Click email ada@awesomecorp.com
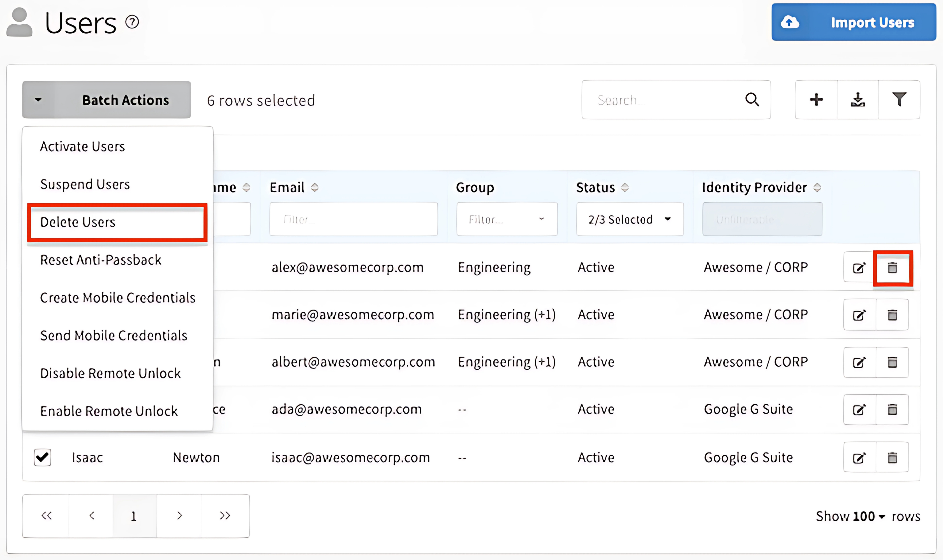This screenshot has width=943, height=560. 346,409
